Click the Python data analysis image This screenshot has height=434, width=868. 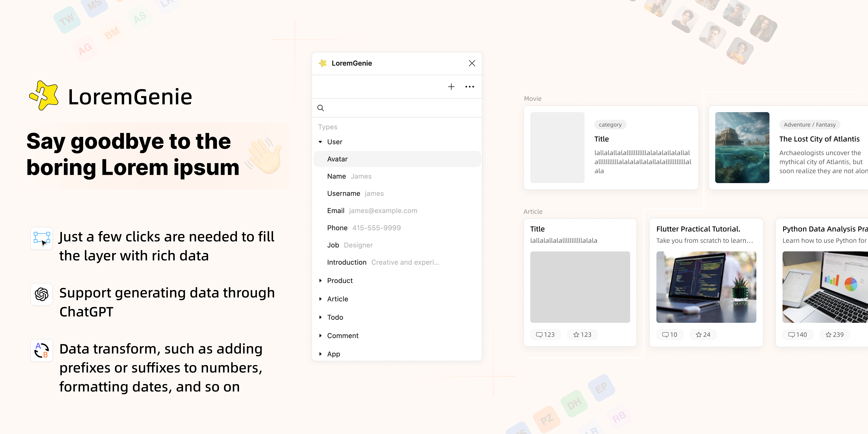(825, 287)
